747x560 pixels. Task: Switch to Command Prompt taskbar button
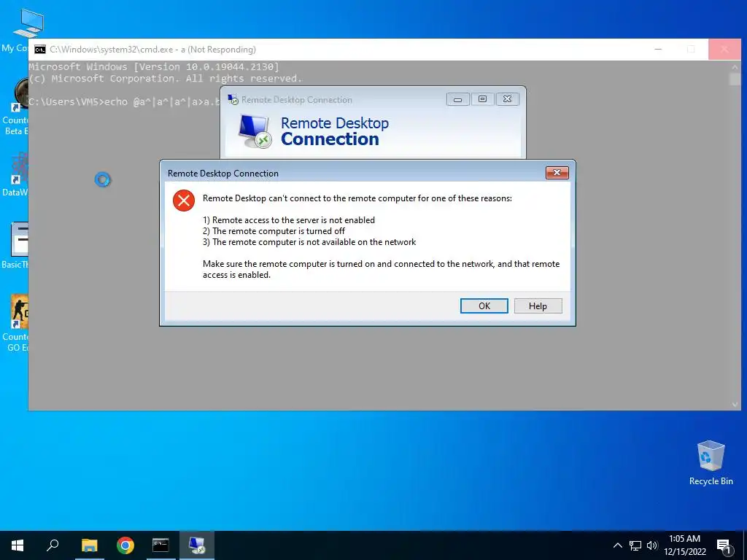[x=160, y=545]
